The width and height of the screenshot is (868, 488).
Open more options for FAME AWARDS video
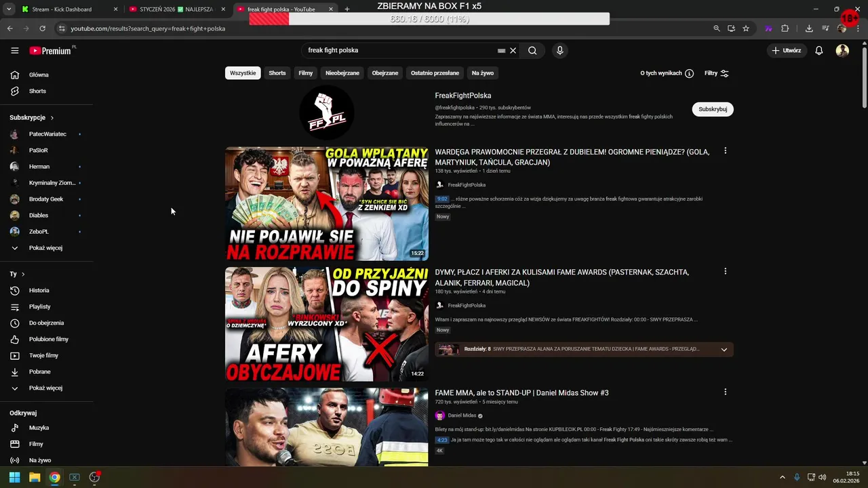725,271
